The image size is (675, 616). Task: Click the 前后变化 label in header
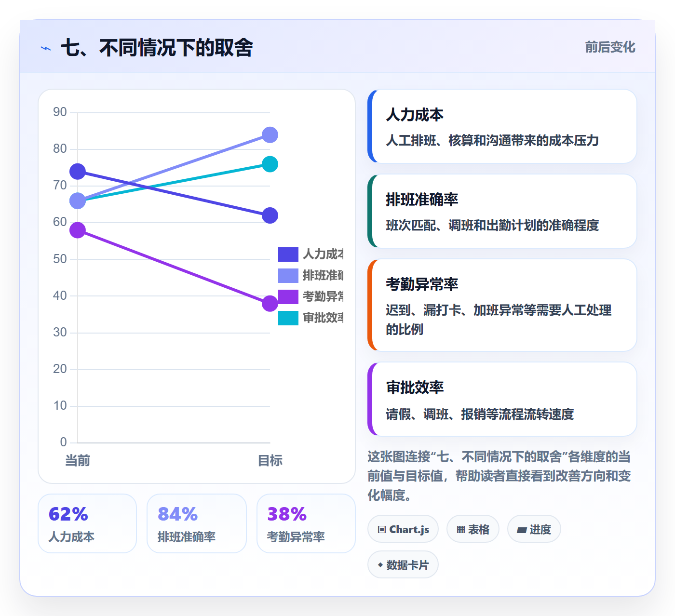click(x=610, y=47)
